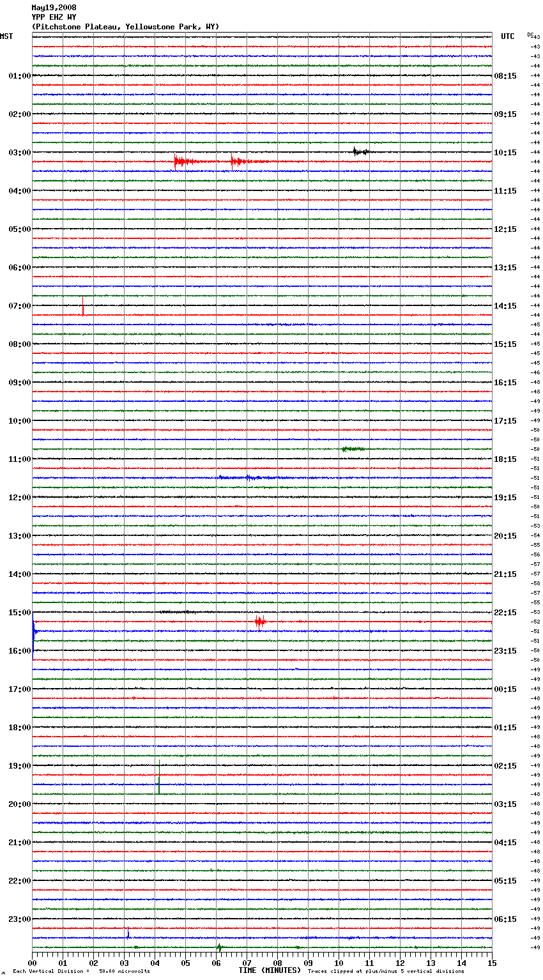The width and height of the screenshot is (543, 980).
Task: Click the traces clipped footer note
Action: click(x=386, y=972)
